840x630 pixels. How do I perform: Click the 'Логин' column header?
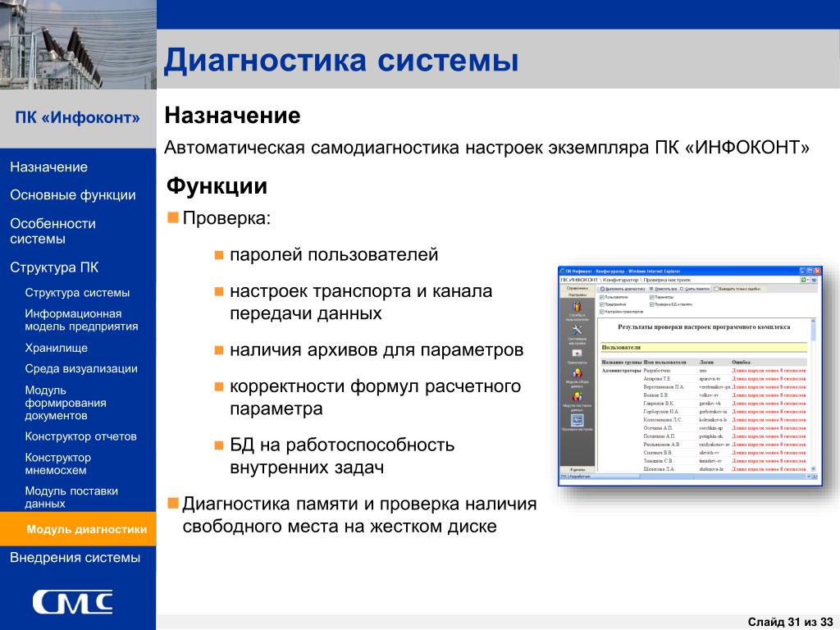pos(706,362)
